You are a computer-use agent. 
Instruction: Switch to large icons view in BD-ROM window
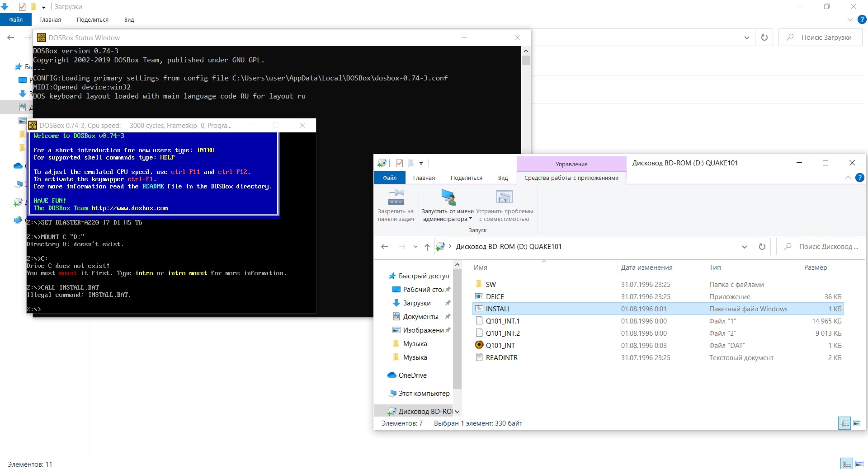tap(857, 423)
